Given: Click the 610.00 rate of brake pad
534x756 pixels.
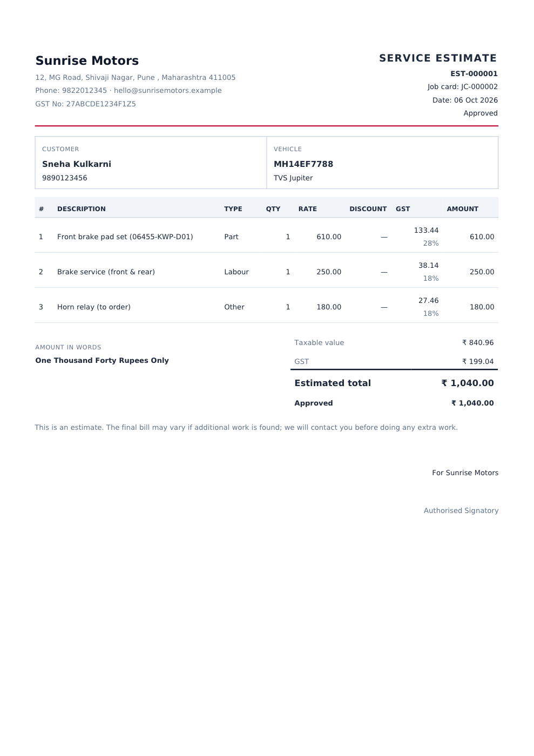Looking at the screenshot, I should click(329, 237).
